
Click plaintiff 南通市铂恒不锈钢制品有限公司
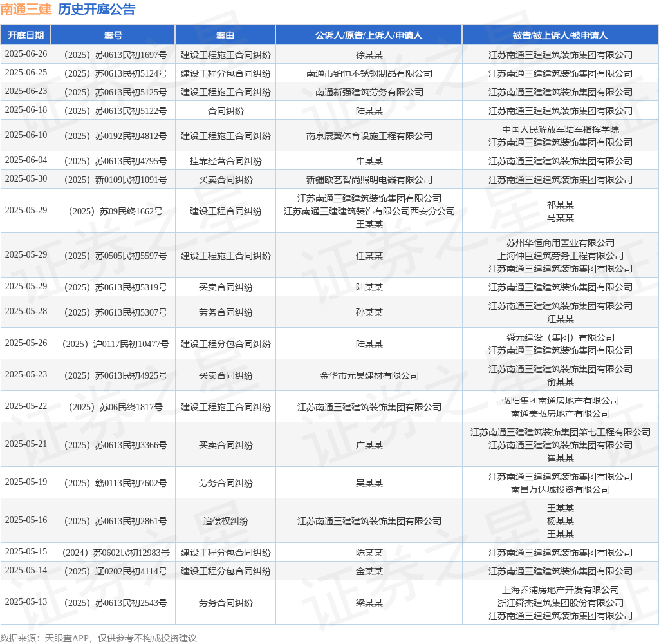(x=369, y=73)
